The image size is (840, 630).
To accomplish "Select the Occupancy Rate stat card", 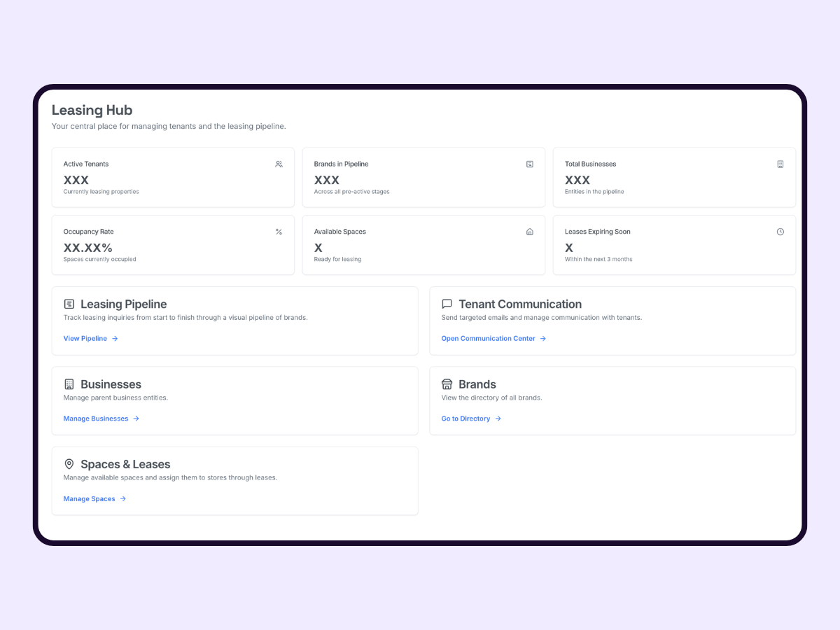I will 173,245.
